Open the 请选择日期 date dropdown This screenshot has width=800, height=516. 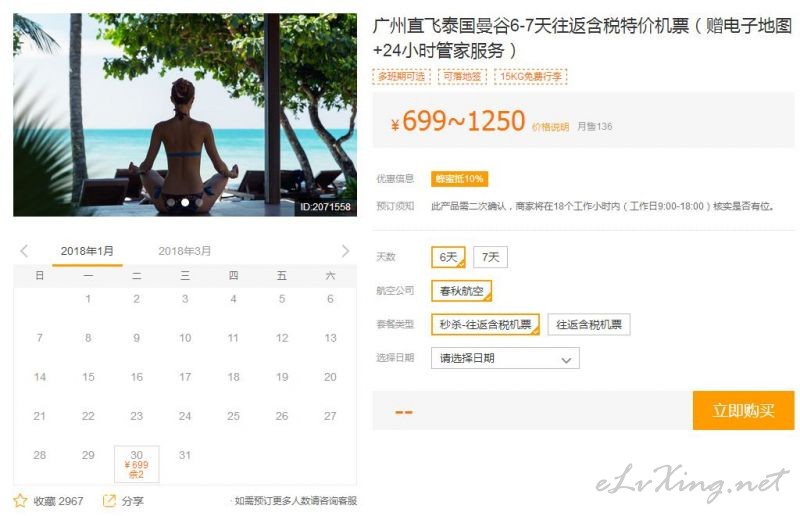[505, 358]
